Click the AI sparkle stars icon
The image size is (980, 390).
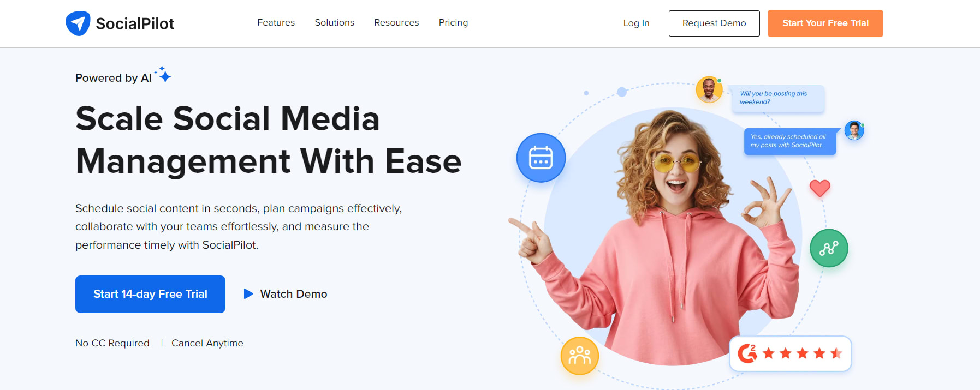pyautogui.click(x=163, y=74)
